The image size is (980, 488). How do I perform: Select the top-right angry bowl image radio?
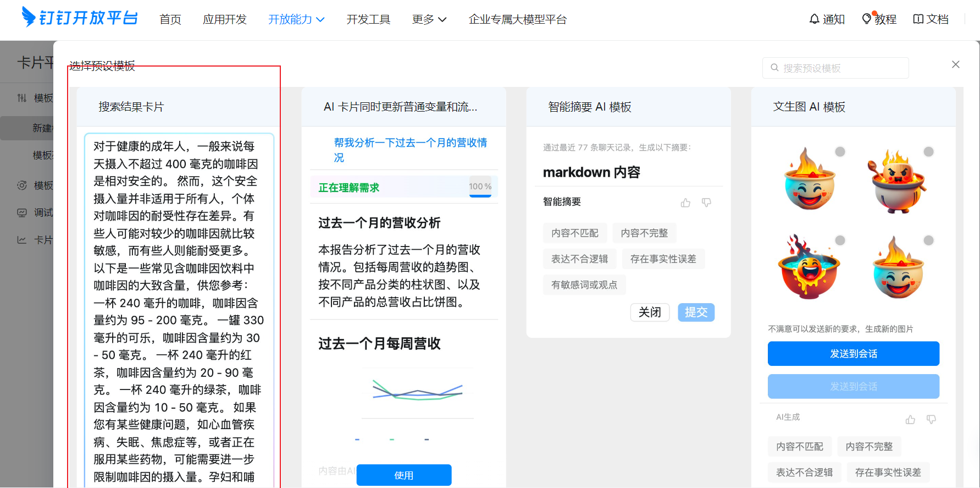click(928, 152)
